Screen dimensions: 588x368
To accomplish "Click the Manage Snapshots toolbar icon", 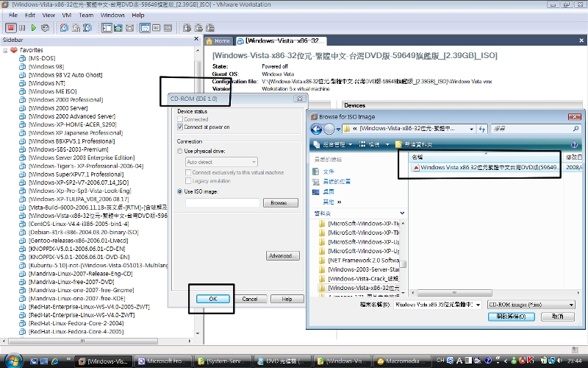I will tap(87, 28).
